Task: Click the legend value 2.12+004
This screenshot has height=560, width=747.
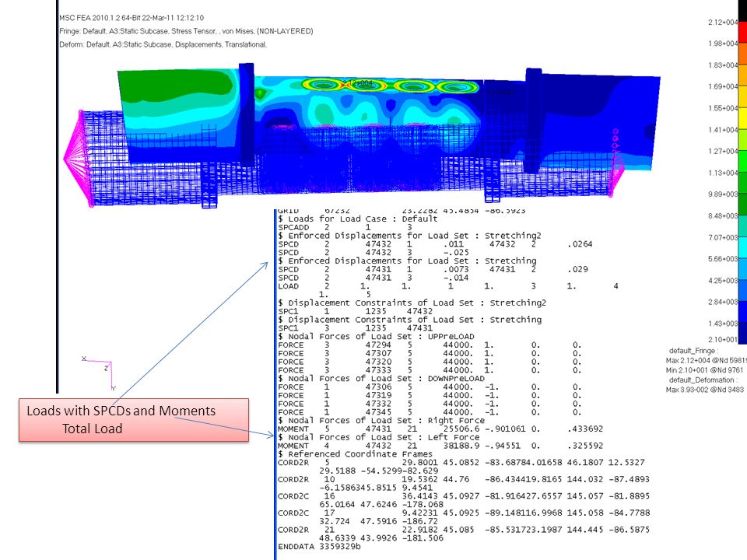Action: [723, 23]
